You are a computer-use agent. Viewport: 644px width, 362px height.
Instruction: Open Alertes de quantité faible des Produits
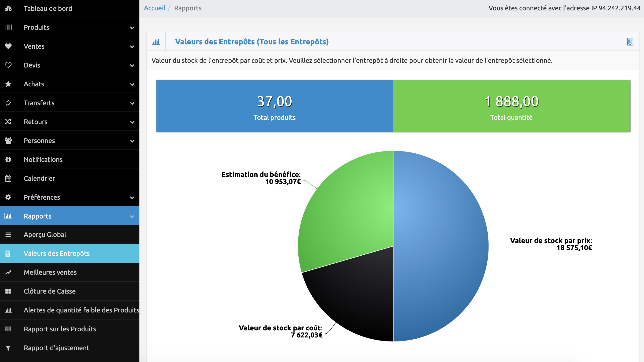pos(81,310)
